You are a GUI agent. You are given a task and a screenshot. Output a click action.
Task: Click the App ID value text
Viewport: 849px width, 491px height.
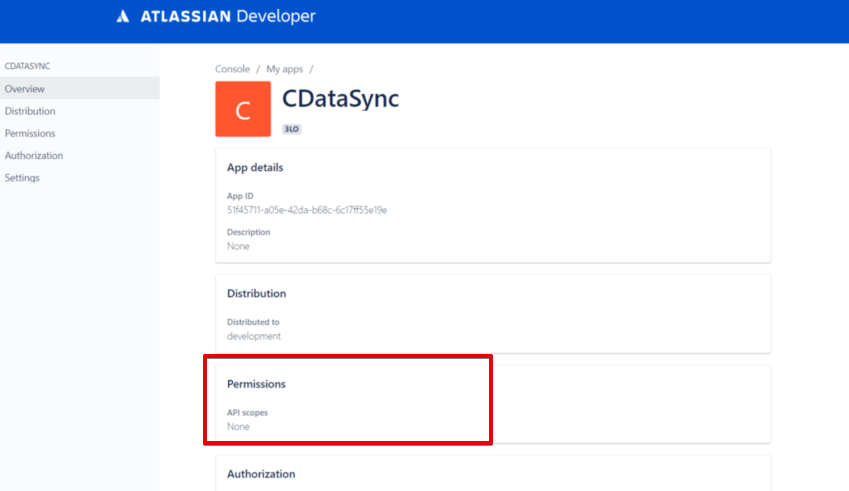[x=307, y=210]
